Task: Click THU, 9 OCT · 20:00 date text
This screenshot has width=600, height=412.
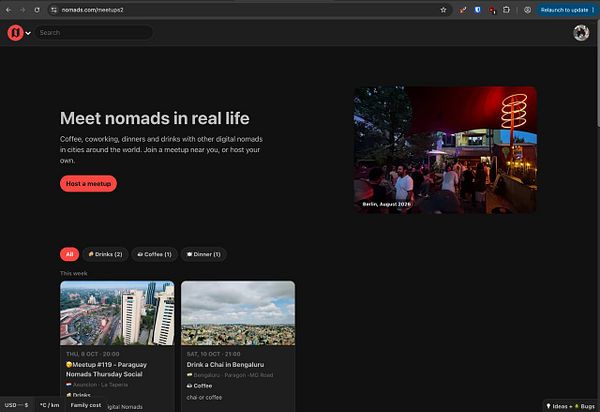Action: [x=93, y=354]
